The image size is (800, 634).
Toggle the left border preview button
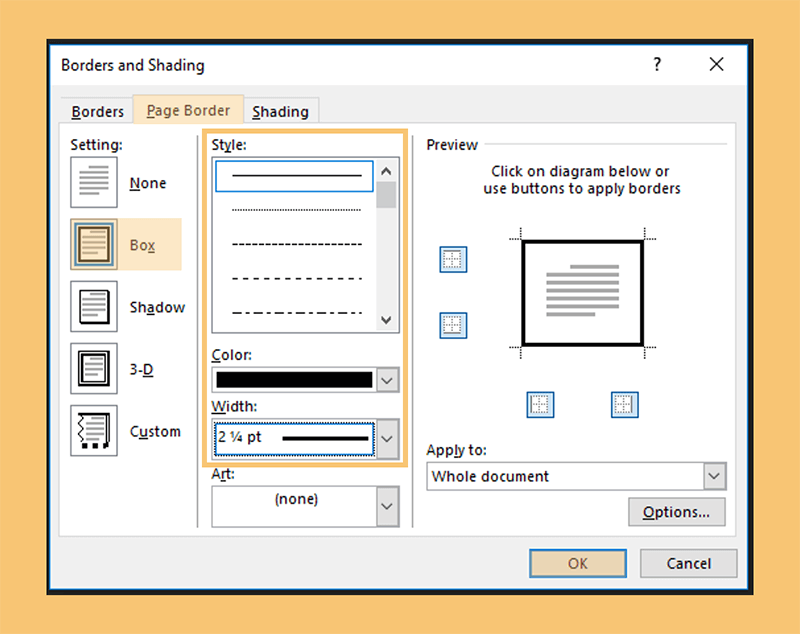point(540,404)
